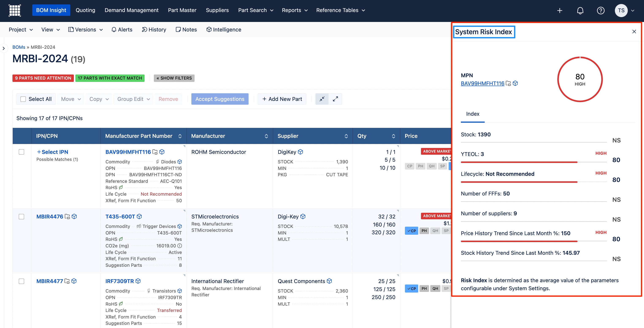Toggle QH price tag in IRF7309TR row
The width and height of the screenshot is (644, 328).
pos(435,289)
